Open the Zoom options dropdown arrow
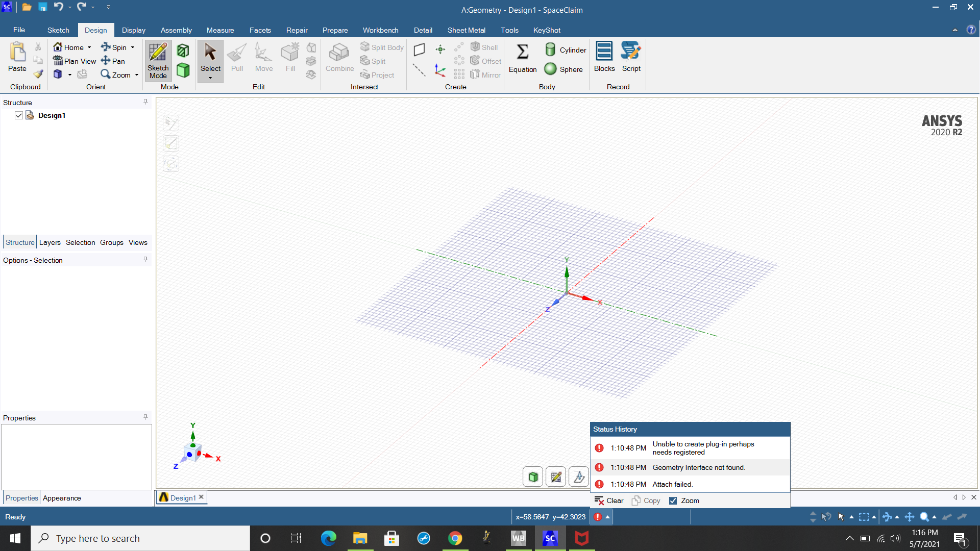Image resolution: width=980 pixels, height=551 pixels. coord(137,75)
